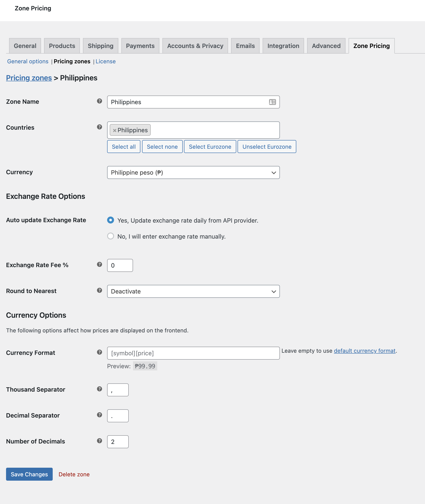Screen dimensions: 425x504
Task: Click help icon for Exchange Rate Fee
Action: pos(100,265)
